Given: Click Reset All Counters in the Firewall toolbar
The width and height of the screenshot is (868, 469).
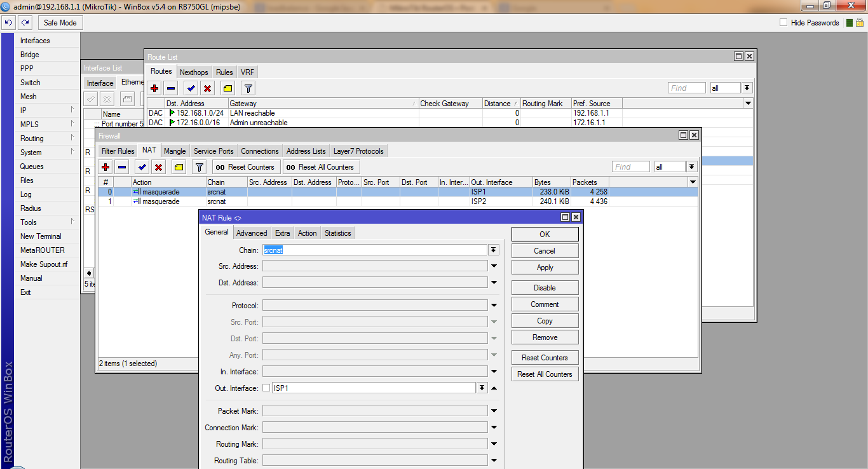Looking at the screenshot, I should [x=321, y=167].
